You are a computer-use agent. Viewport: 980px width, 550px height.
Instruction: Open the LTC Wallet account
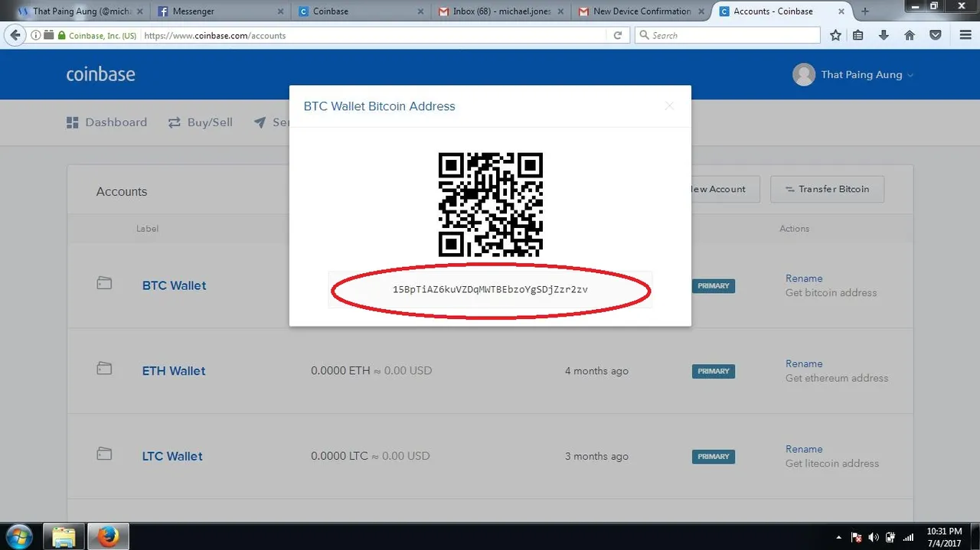click(x=172, y=456)
